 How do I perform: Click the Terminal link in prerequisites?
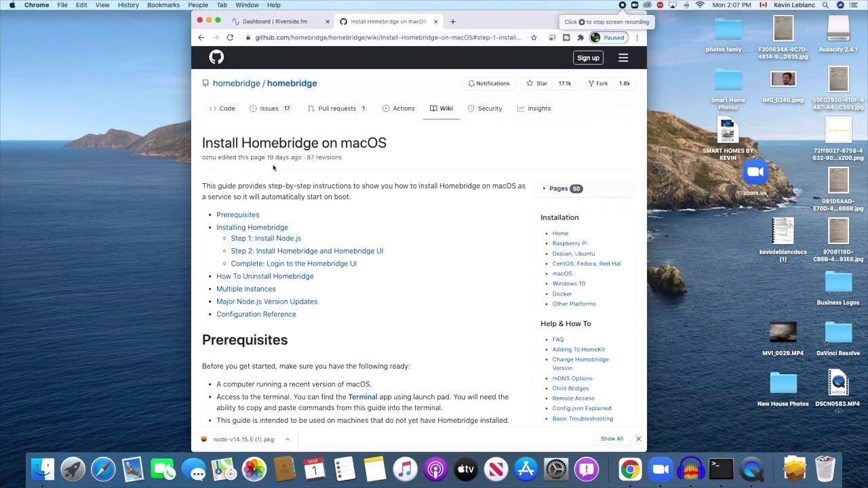(x=363, y=397)
